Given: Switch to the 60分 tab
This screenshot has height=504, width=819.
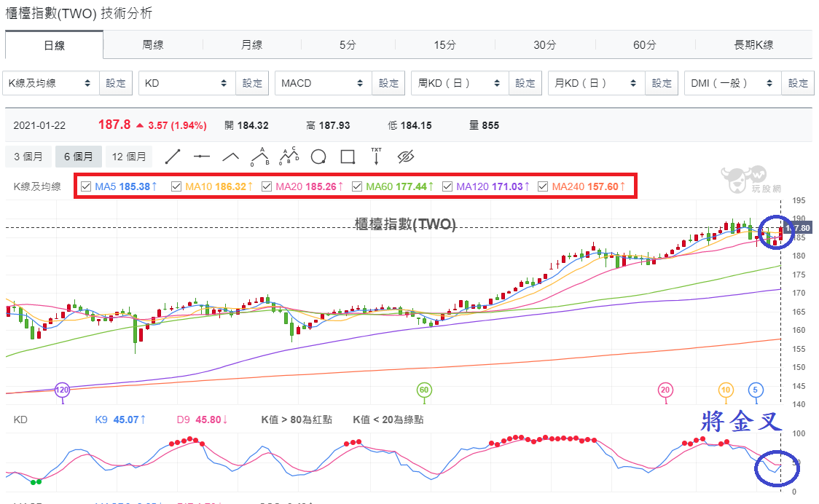Looking at the screenshot, I should tap(644, 45).
